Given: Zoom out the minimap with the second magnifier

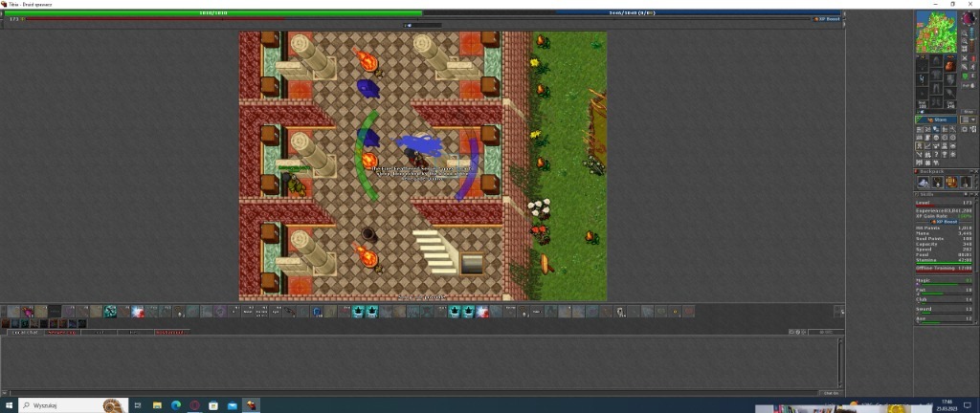Looking at the screenshot, I should pyautogui.click(x=965, y=40).
